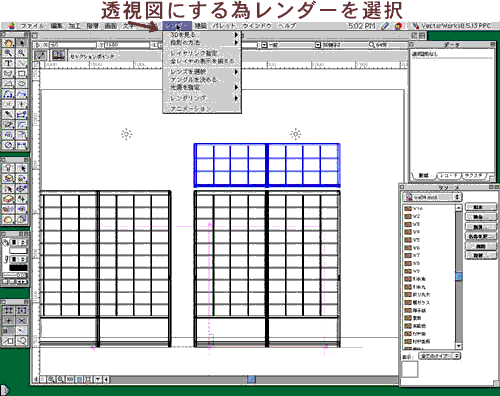Screen dimensions: 500x396
Task: Click the top button in Resources palette
Action: pos(481,207)
